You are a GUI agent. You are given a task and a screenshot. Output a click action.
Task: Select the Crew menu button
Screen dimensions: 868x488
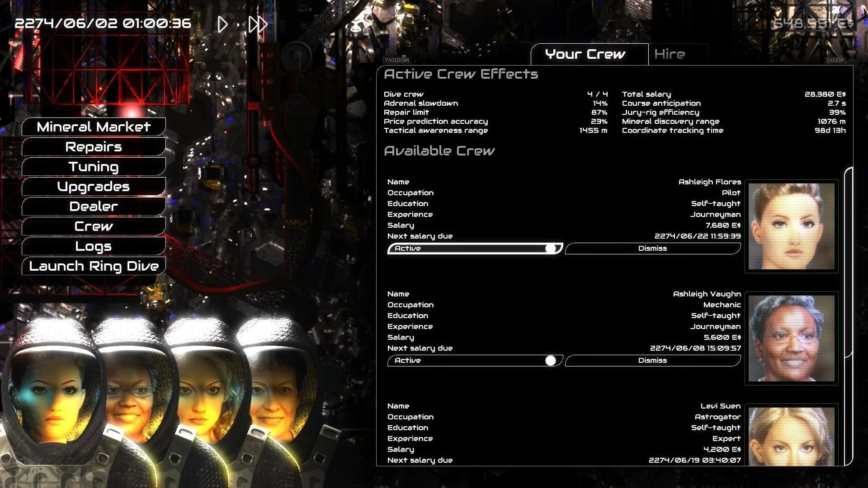coord(94,226)
